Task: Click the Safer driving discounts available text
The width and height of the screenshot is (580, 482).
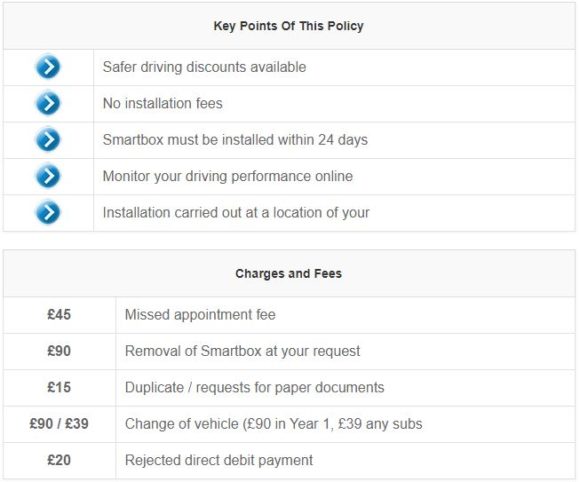Action: click(204, 67)
